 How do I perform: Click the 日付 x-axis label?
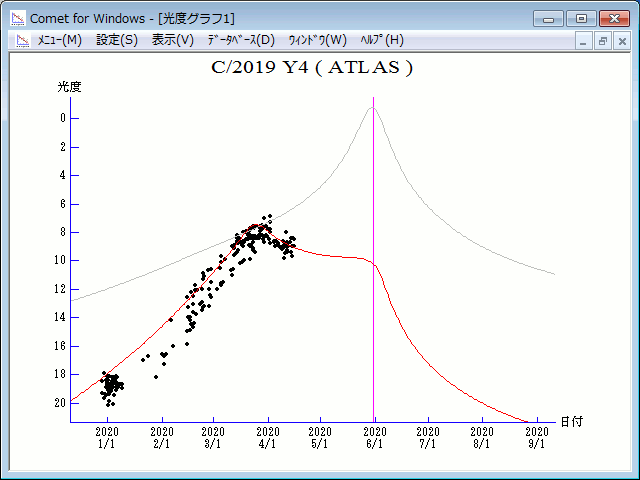click(571, 422)
